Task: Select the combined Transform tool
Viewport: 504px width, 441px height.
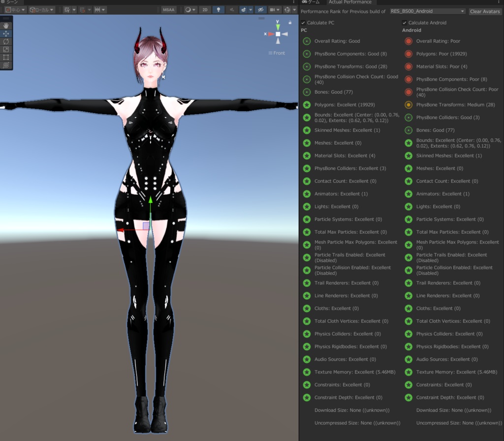Action: coord(6,65)
